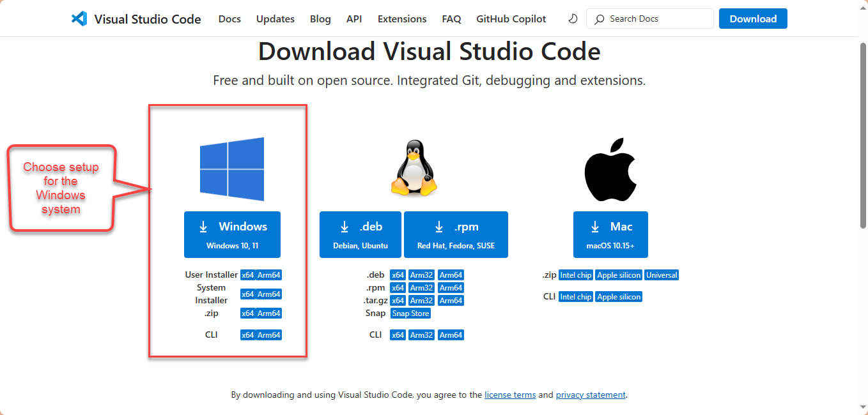Click the download arrow on the .rpm button

pyautogui.click(x=439, y=226)
